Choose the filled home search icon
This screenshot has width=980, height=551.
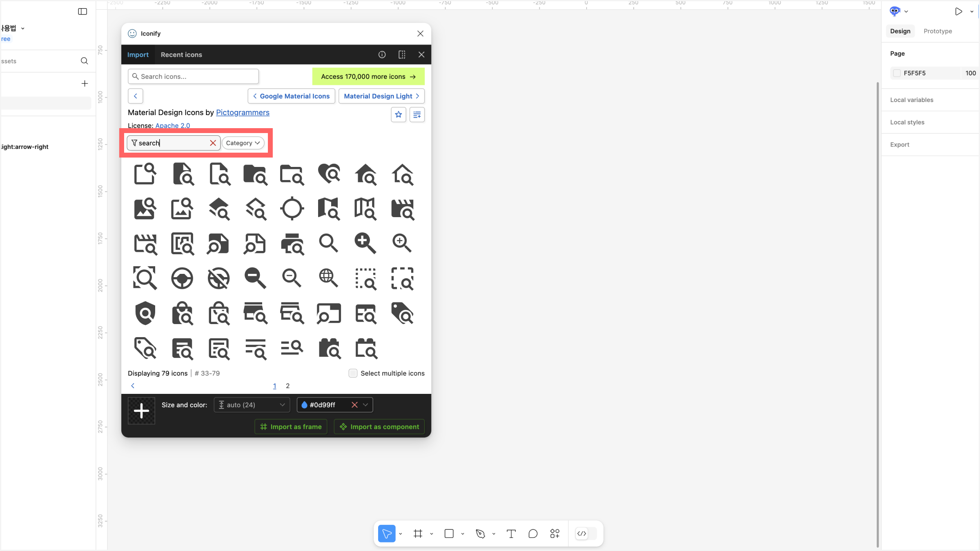coord(365,174)
